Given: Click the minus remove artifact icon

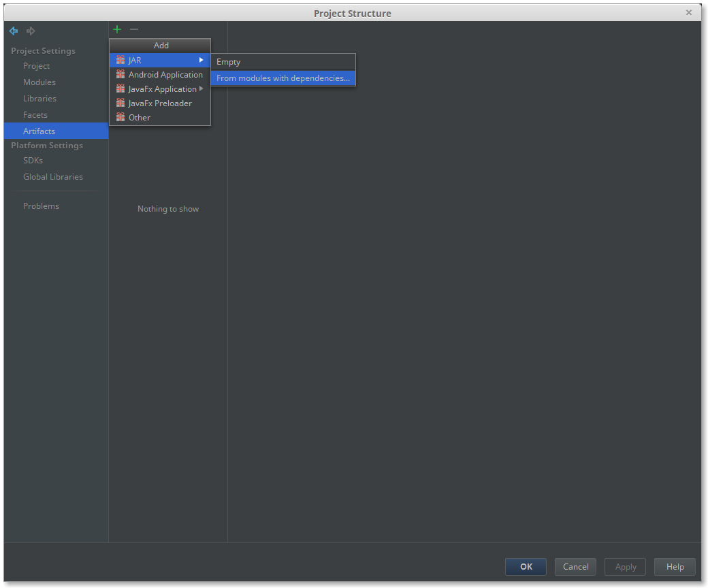Looking at the screenshot, I should point(134,29).
